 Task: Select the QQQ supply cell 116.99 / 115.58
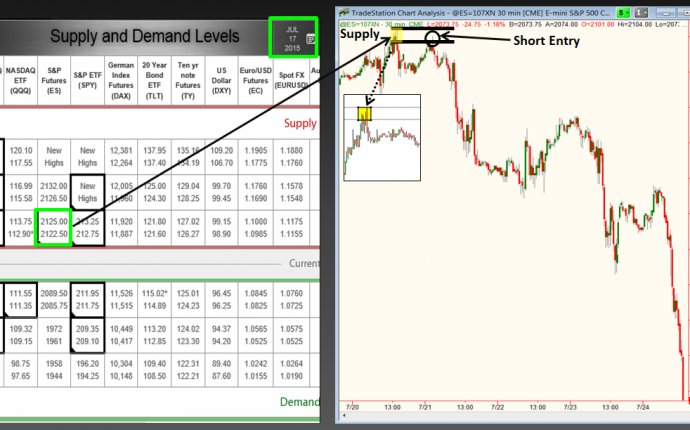tap(21, 192)
